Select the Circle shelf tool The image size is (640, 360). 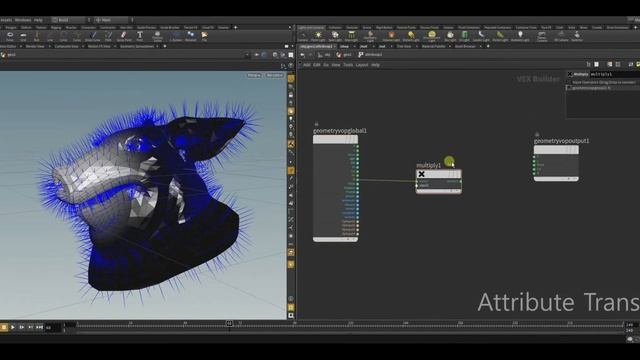click(63, 37)
